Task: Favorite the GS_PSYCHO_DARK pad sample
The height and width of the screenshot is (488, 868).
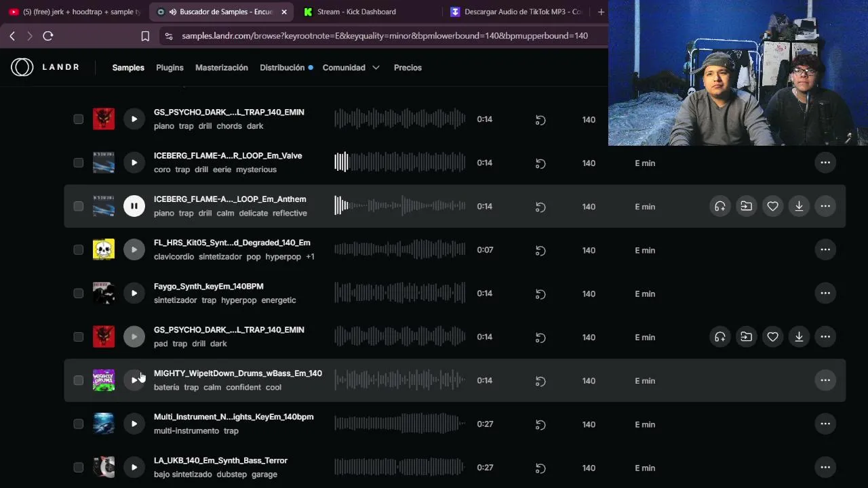Action: pyautogui.click(x=772, y=337)
